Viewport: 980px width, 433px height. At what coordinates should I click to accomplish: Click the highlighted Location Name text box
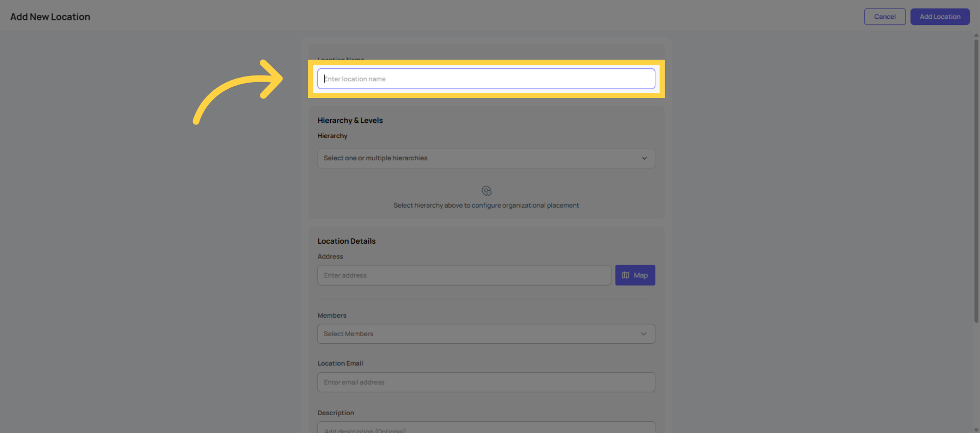click(486, 79)
